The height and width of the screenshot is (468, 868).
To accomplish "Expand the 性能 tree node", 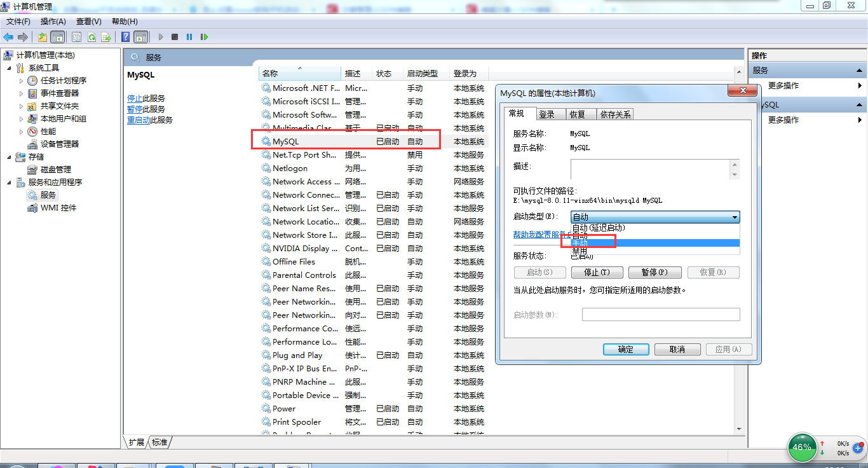I will (x=22, y=132).
